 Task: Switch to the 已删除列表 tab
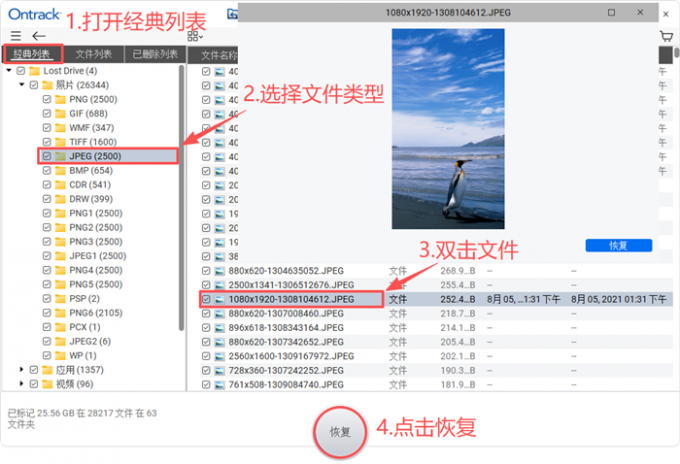click(155, 54)
